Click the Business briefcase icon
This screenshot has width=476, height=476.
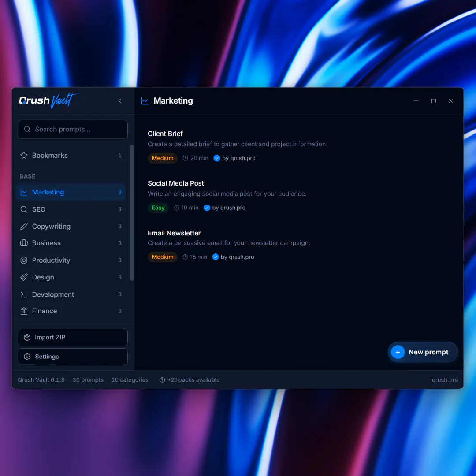coord(24,243)
